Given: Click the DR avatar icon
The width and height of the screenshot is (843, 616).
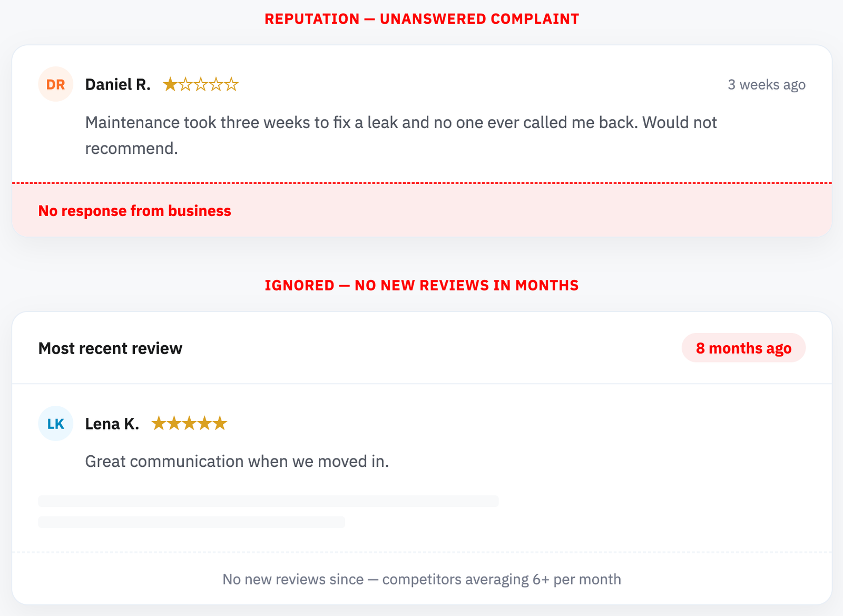Looking at the screenshot, I should coord(56,84).
